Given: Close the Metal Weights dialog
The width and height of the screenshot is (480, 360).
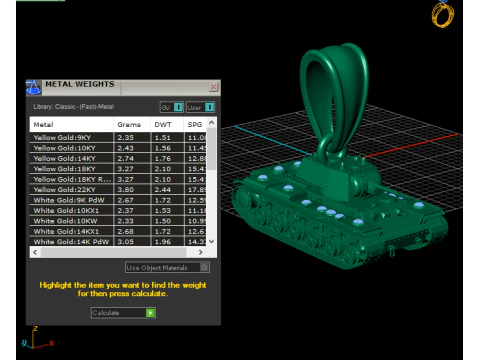Looking at the screenshot, I should [x=213, y=87].
